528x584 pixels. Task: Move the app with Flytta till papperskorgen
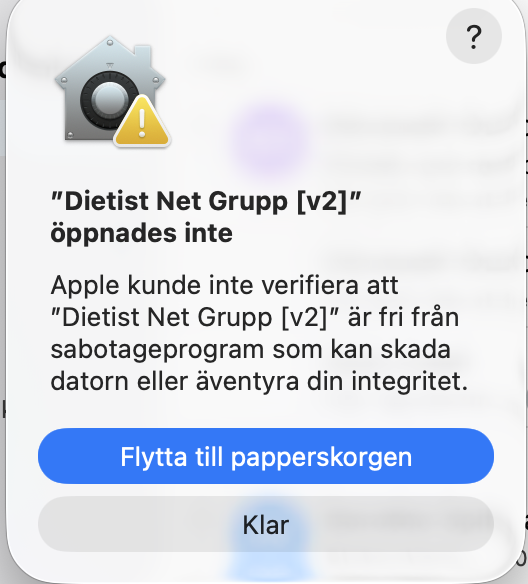click(266, 456)
